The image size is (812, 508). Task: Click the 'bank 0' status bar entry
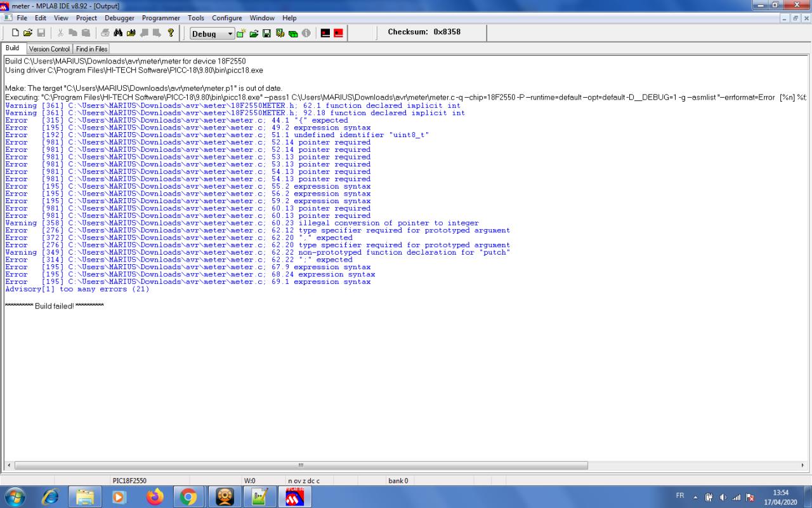pyautogui.click(x=398, y=481)
